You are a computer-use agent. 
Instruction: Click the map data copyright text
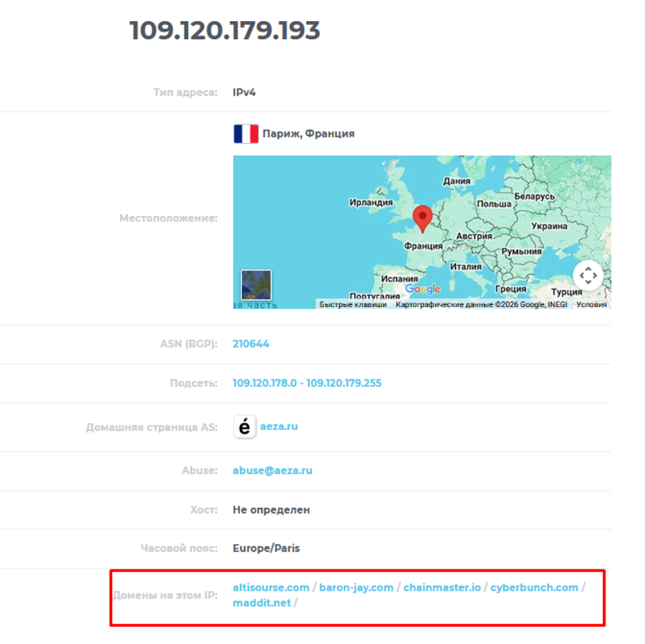(481, 305)
